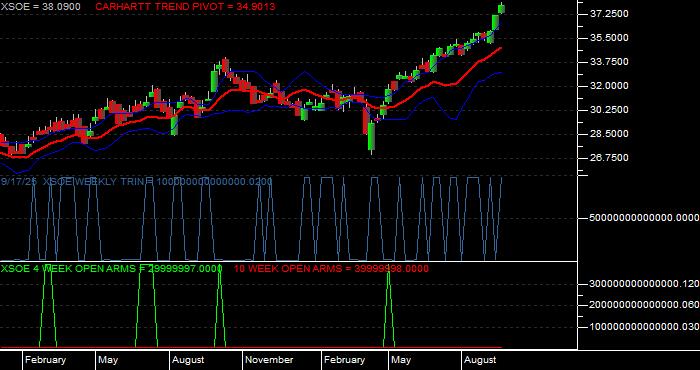Screen dimensions: 700x370
Task: Click the 37.2500 price axis value
Action: tap(609, 14)
